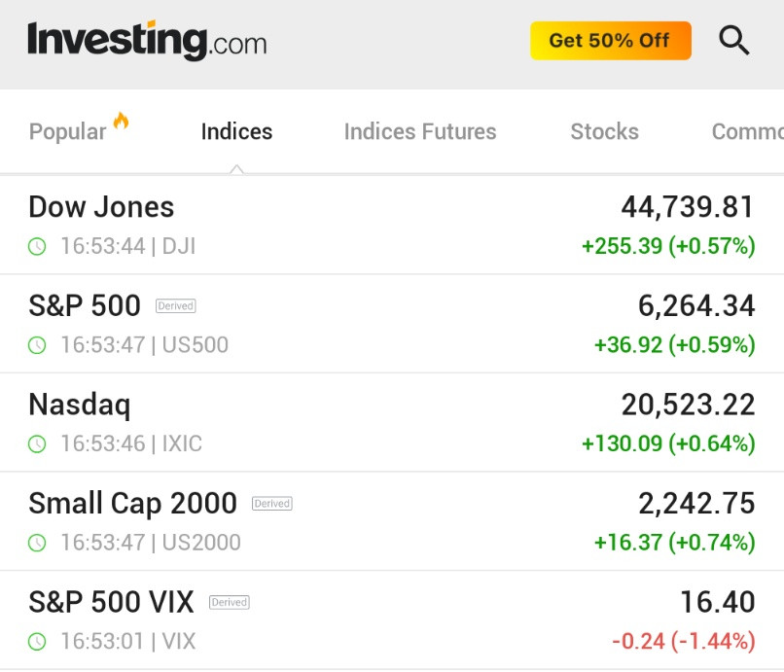Open the Dow Jones index link
The image size is (784, 672).
(x=101, y=207)
